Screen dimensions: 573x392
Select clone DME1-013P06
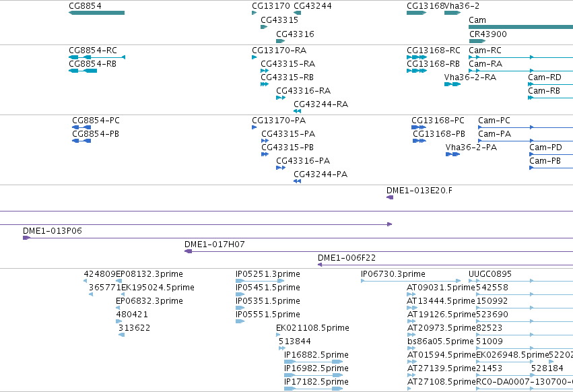pyautogui.click(x=53, y=231)
